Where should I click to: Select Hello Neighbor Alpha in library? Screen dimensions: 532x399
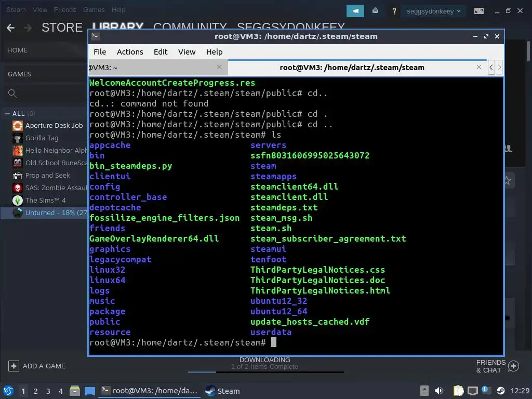click(x=56, y=150)
